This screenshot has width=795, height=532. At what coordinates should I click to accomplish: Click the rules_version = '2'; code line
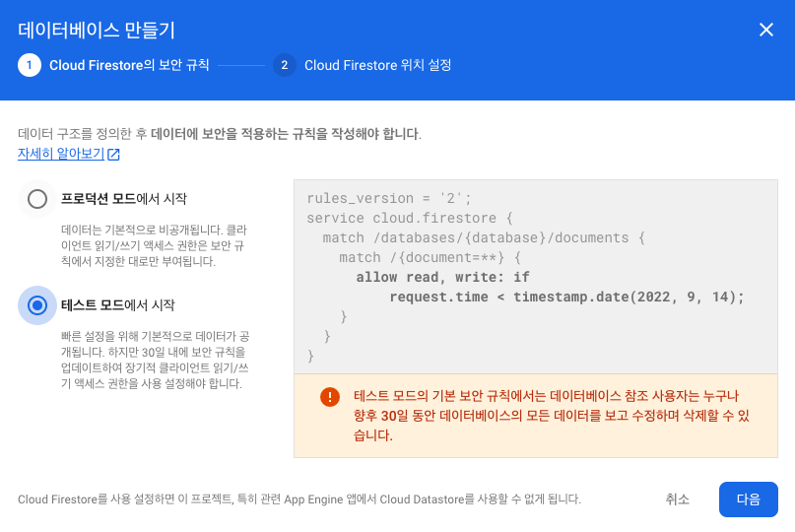[x=389, y=198]
